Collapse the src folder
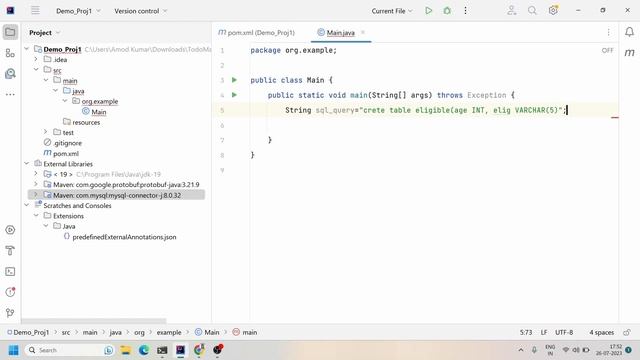The image size is (640, 360). [36, 69]
